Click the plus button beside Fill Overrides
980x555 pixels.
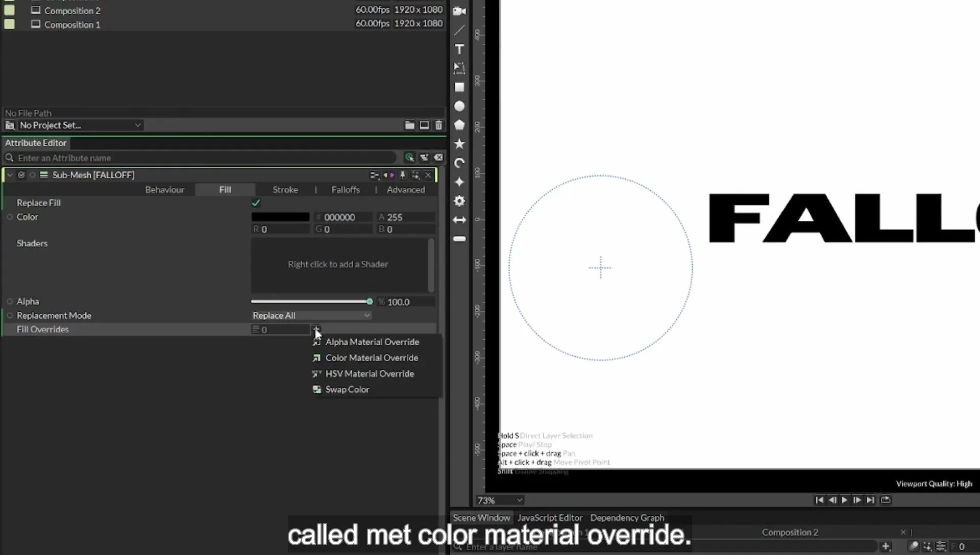[x=316, y=329]
